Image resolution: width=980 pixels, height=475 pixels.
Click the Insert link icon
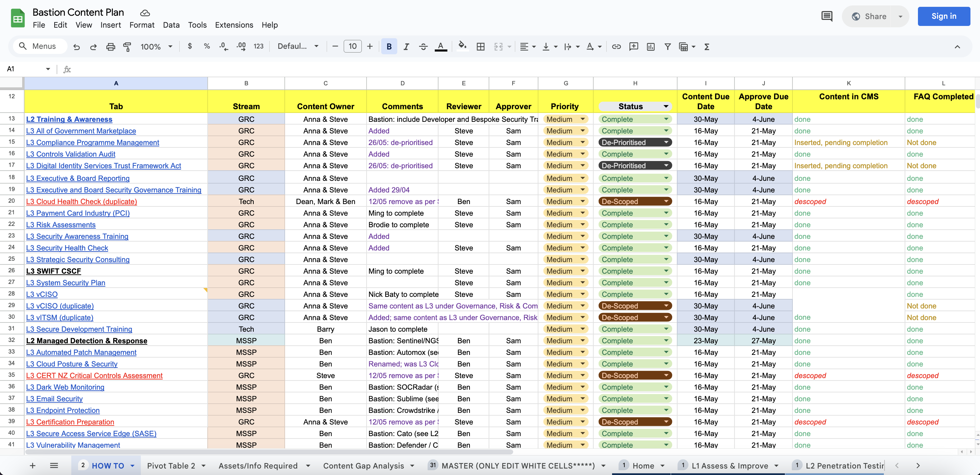click(x=616, y=46)
